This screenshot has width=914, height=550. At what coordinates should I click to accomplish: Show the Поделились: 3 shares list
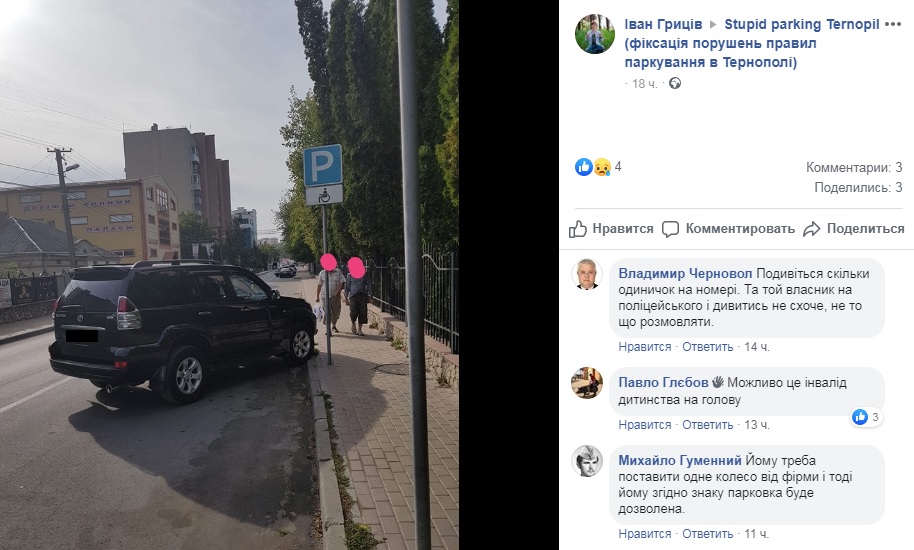click(858, 188)
